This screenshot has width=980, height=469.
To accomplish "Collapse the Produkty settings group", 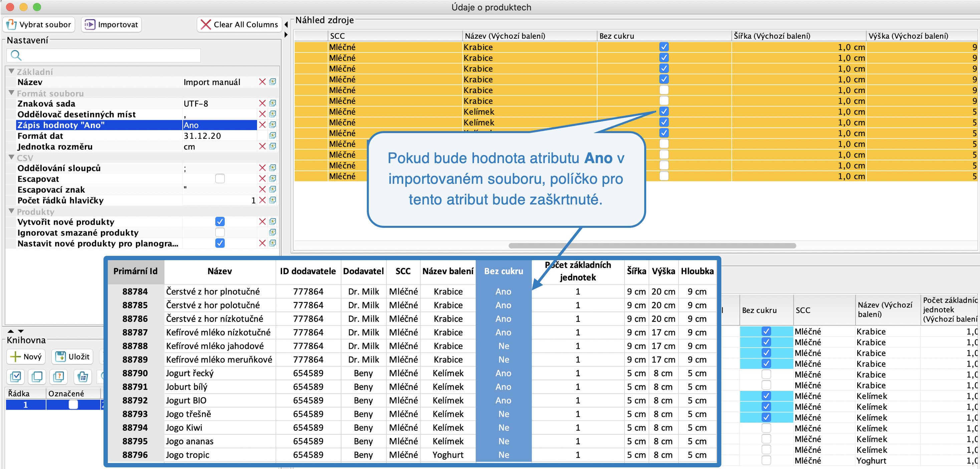I will tap(11, 211).
